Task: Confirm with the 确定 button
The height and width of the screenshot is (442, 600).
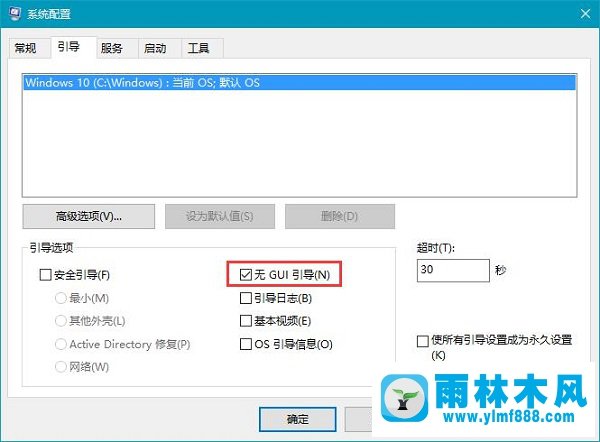Action: (298, 419)
